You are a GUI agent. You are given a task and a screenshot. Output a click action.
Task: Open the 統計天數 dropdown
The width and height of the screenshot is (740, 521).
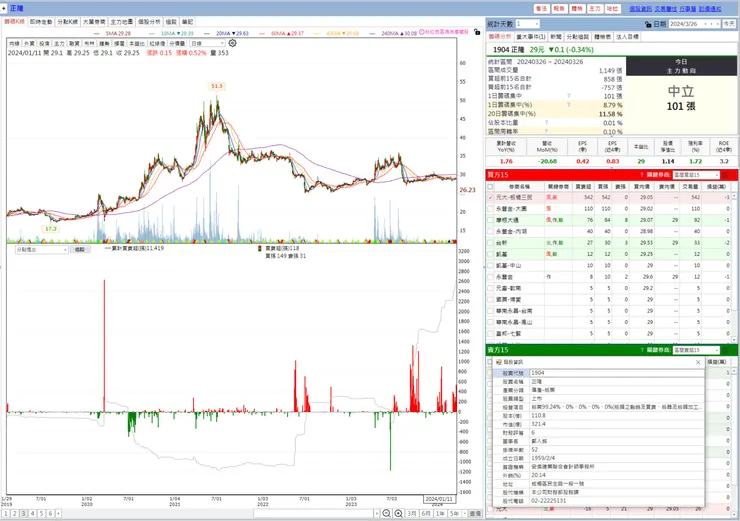[528, 24]
